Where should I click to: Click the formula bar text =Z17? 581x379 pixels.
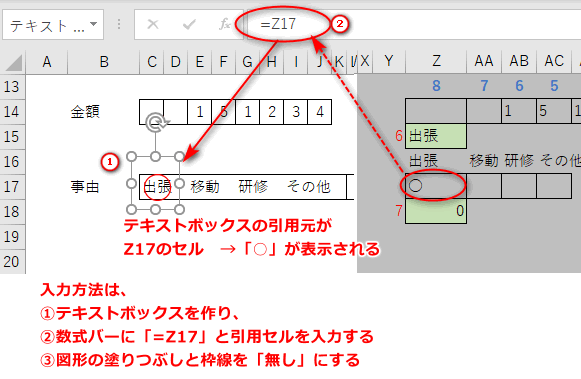[x=278, y=24]
